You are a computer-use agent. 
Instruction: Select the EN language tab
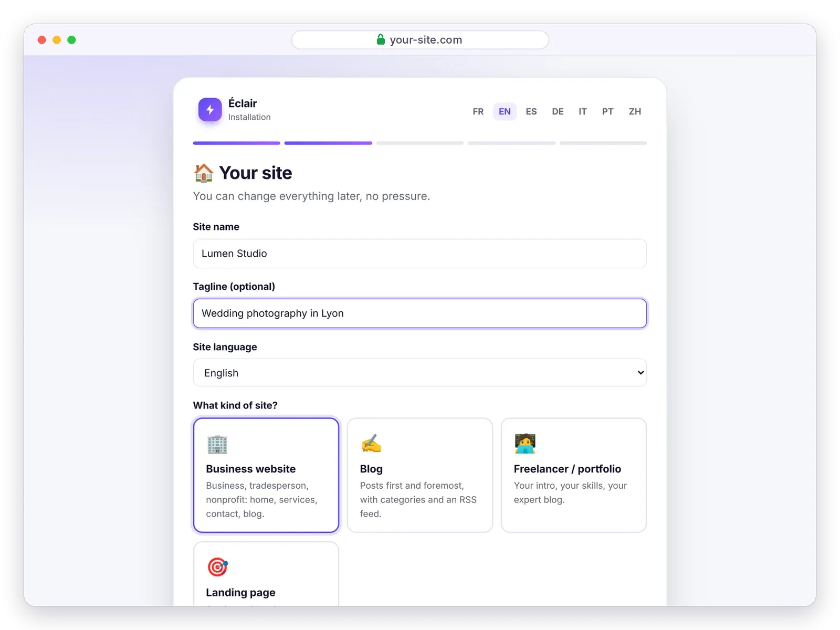point(505,111)
